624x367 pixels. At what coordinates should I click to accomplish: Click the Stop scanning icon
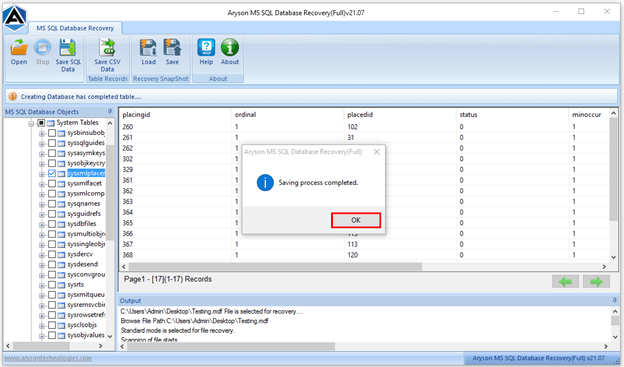42,48
